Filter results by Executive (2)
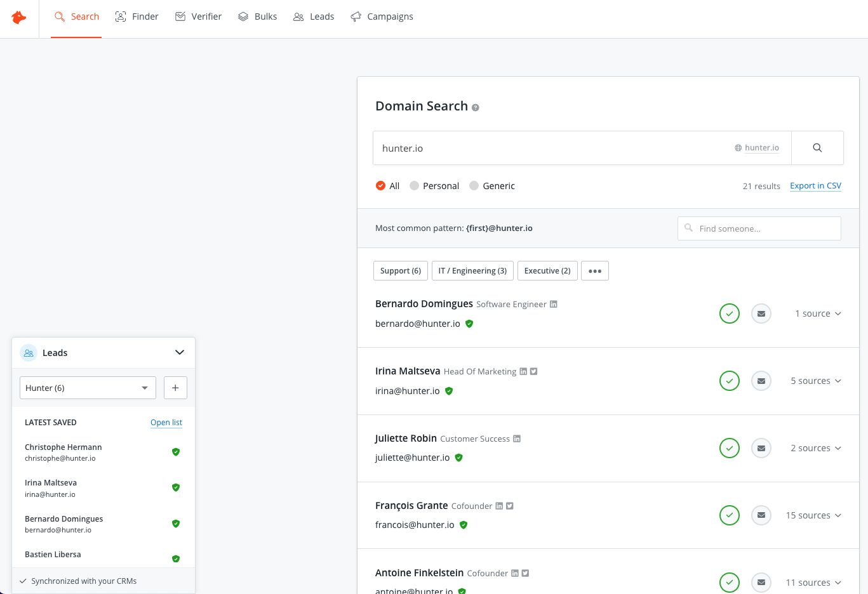The height and width of the screenshot is (594, 868). tap(547, 271)
